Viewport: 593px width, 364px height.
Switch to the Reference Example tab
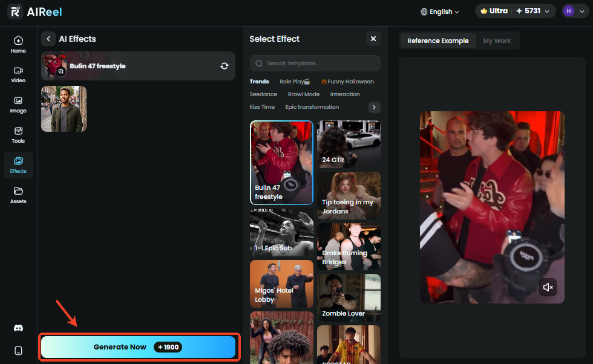(438, 41)
